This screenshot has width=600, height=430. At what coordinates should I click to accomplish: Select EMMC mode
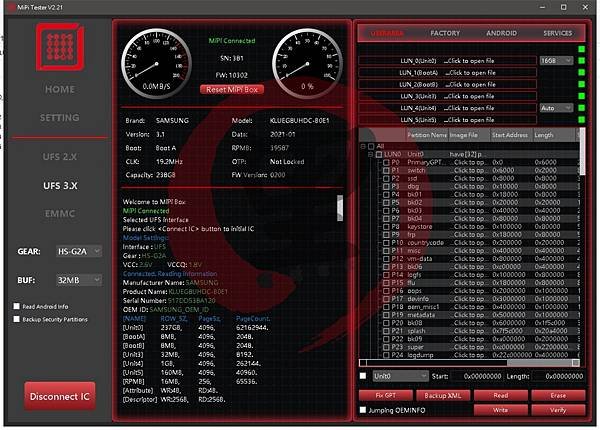coord(60,213)
